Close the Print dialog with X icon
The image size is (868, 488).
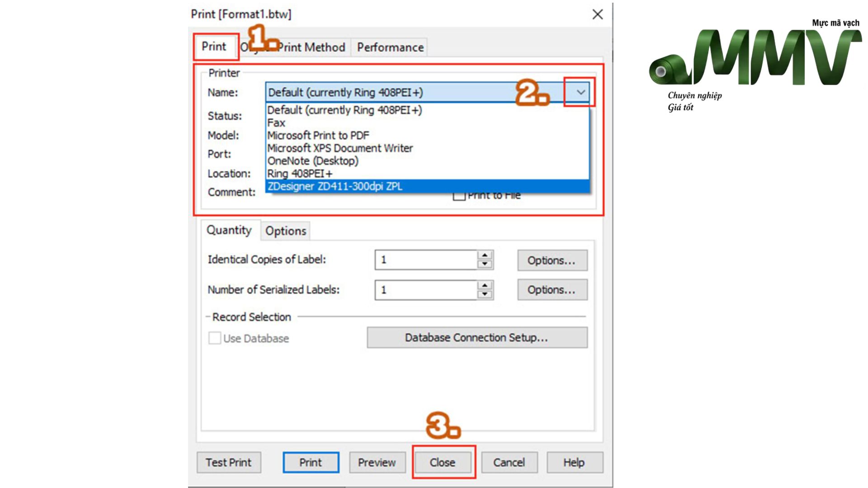tap(598, 14)
